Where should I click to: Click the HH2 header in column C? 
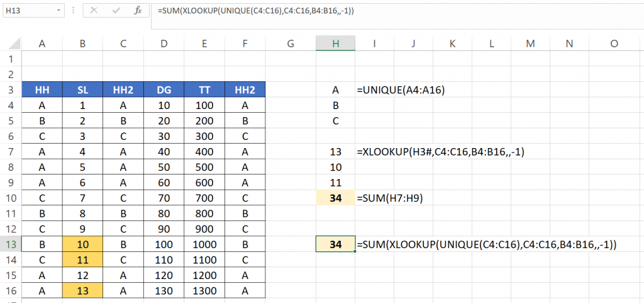pos(123,90)
